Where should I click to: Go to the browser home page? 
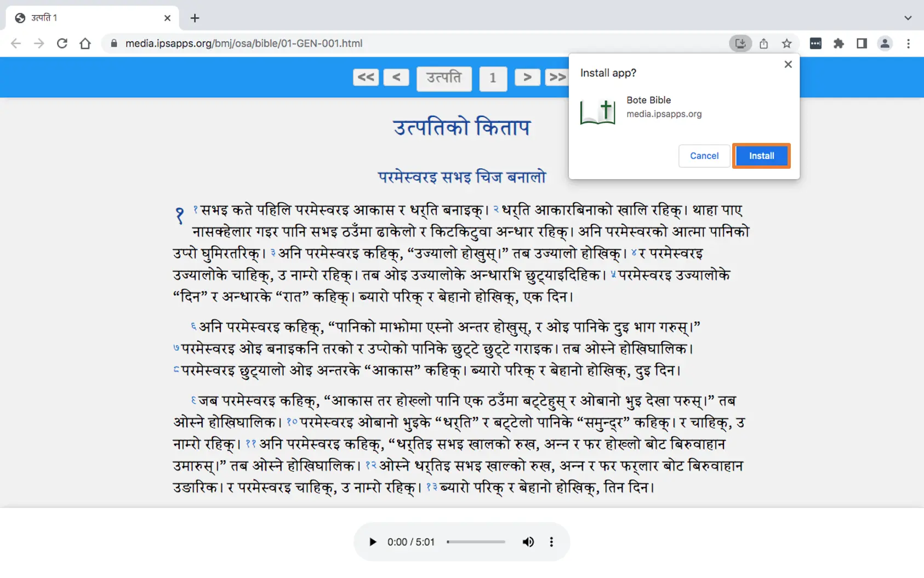(85, 44)
